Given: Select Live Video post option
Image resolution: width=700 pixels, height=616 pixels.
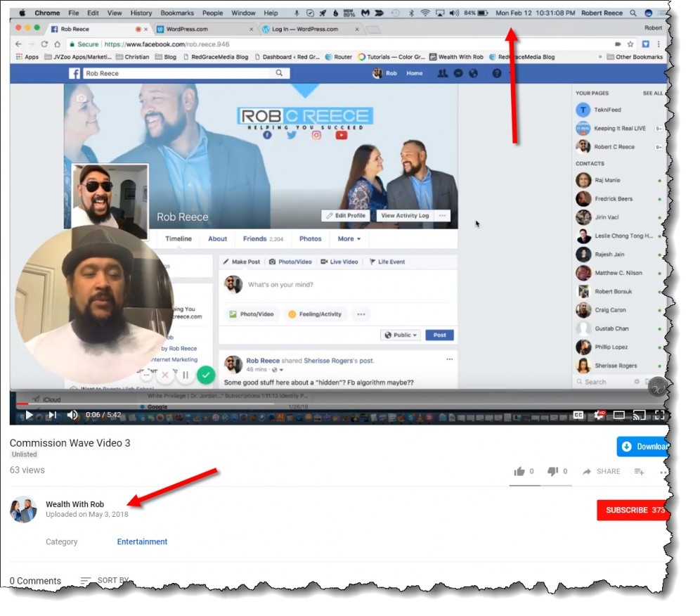Looking at the screenshot, I should tap(339, 262).
